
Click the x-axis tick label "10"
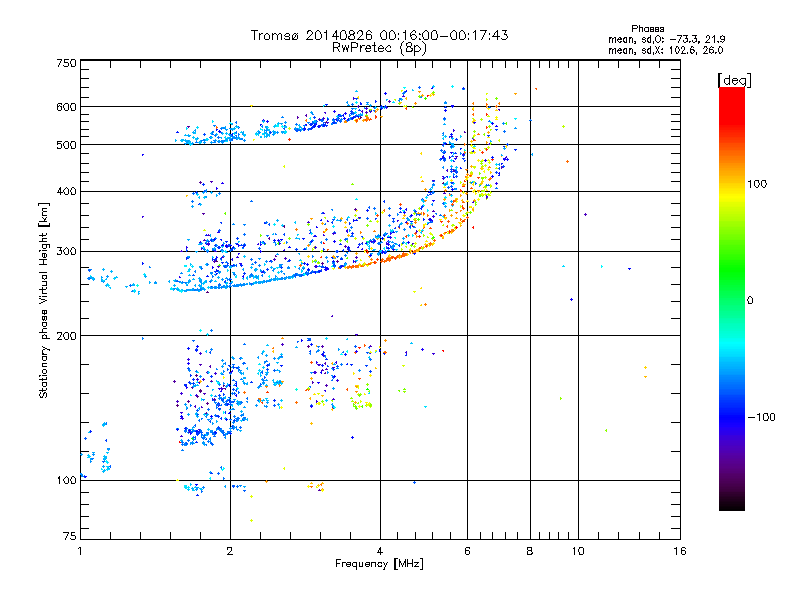[578, 551]
